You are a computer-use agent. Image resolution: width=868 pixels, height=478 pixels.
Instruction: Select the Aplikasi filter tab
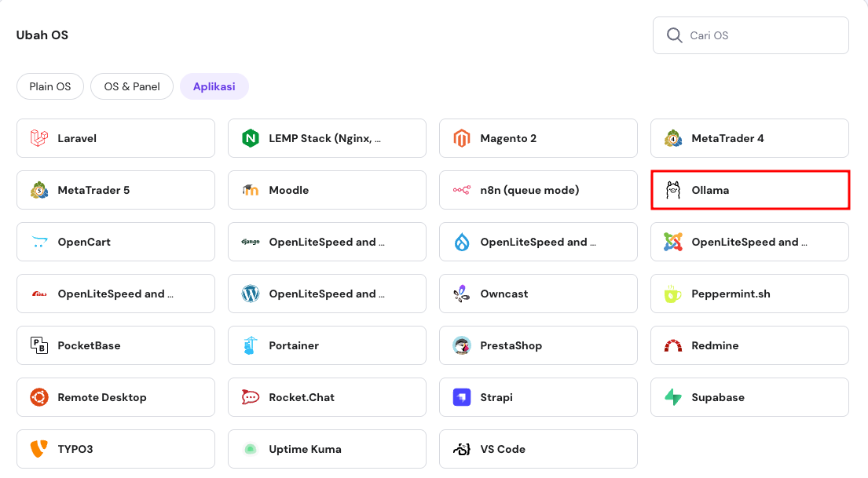pyautogui.click(x=214, y=86)
